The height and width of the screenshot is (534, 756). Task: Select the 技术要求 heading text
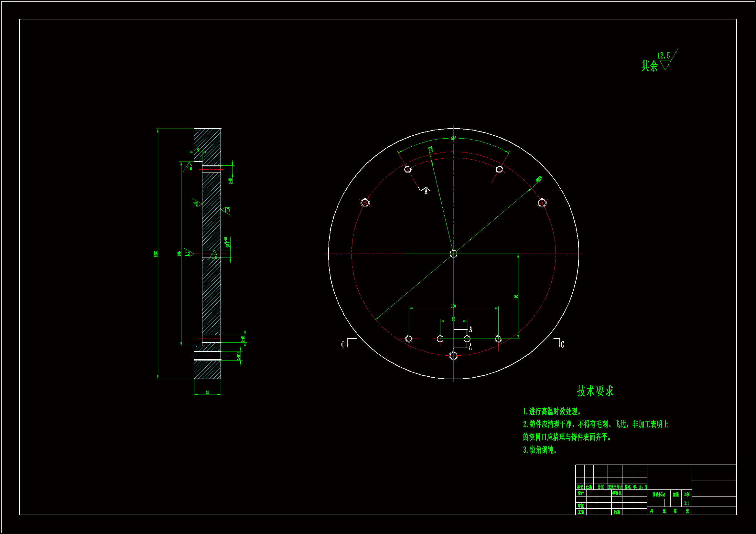595,391
